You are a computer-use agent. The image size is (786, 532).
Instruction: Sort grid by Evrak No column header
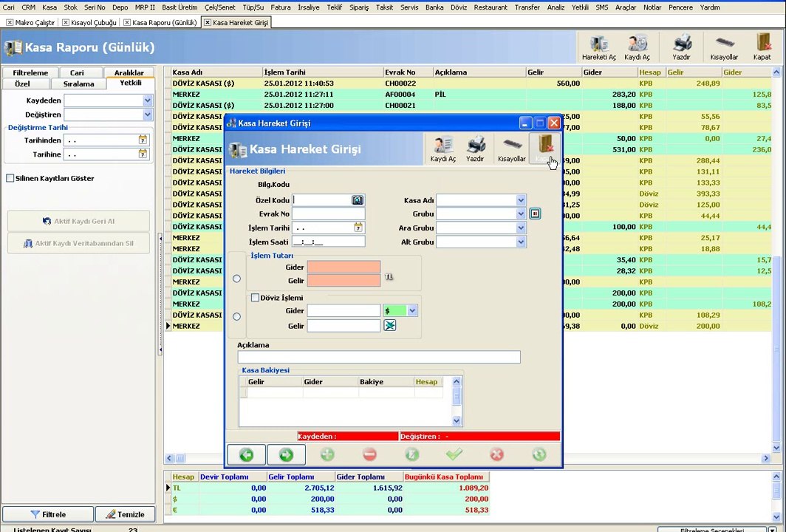click(x=408, y=72)
